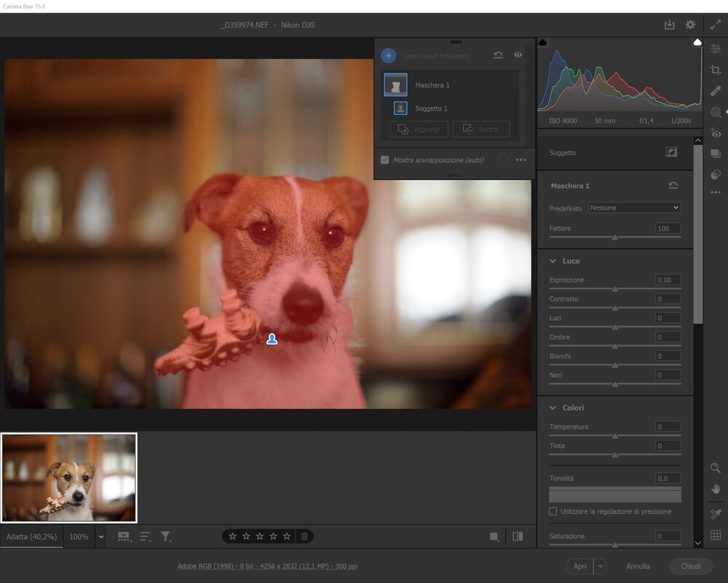Select the dog photo filmstrip thumbnail
This screenshot has height=583, width=728.
coord(68,477)
